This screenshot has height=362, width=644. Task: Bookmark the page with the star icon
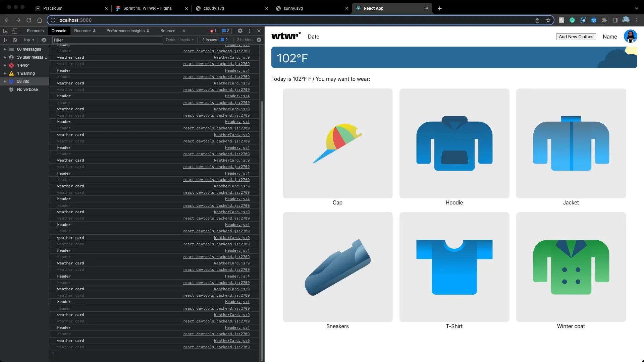point(548,20)
